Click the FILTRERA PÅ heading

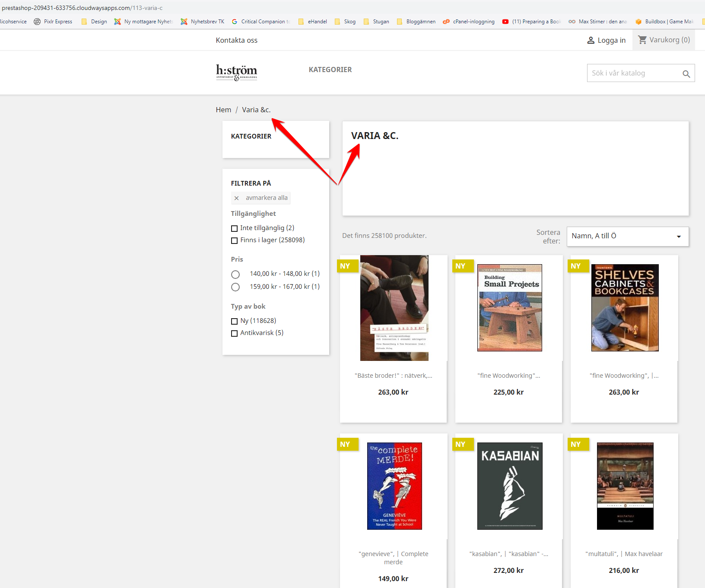[x=251, y=183]
